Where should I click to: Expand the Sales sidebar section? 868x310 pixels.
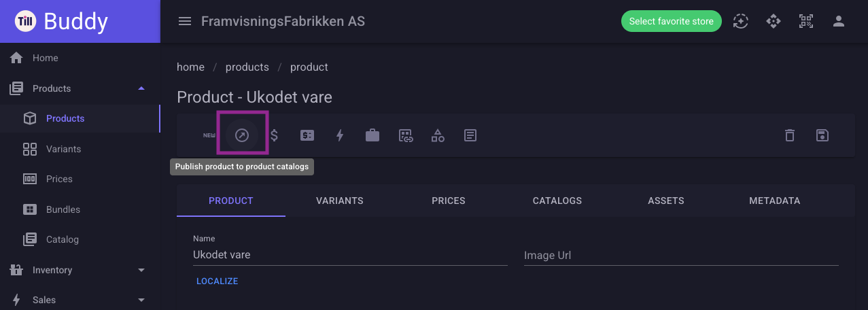(x=141, y=300)
